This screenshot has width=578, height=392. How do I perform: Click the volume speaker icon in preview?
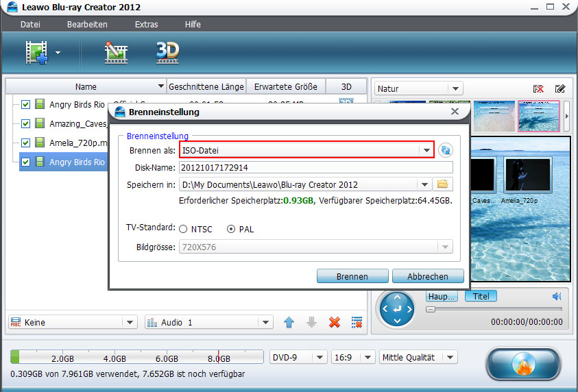557,296
